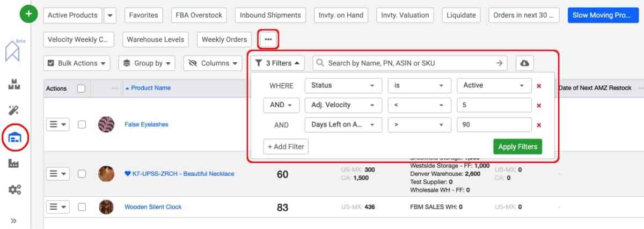
Task: Toggle the select-all header checkbox
Action: [82, 88]
